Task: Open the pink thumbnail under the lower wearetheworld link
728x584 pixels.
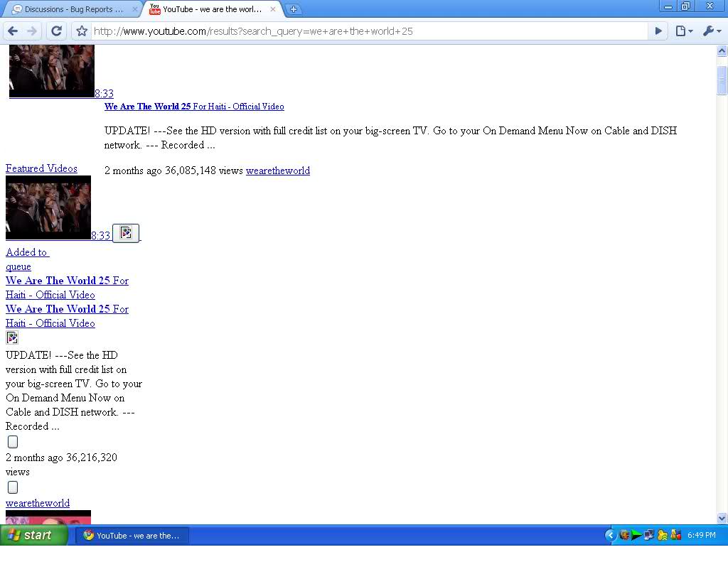Action: [48, 517]
